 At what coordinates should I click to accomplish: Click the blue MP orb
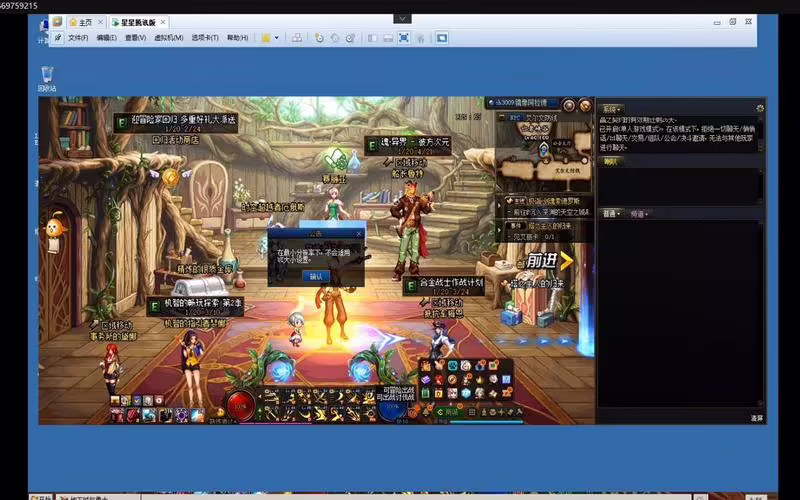point(391,409)
